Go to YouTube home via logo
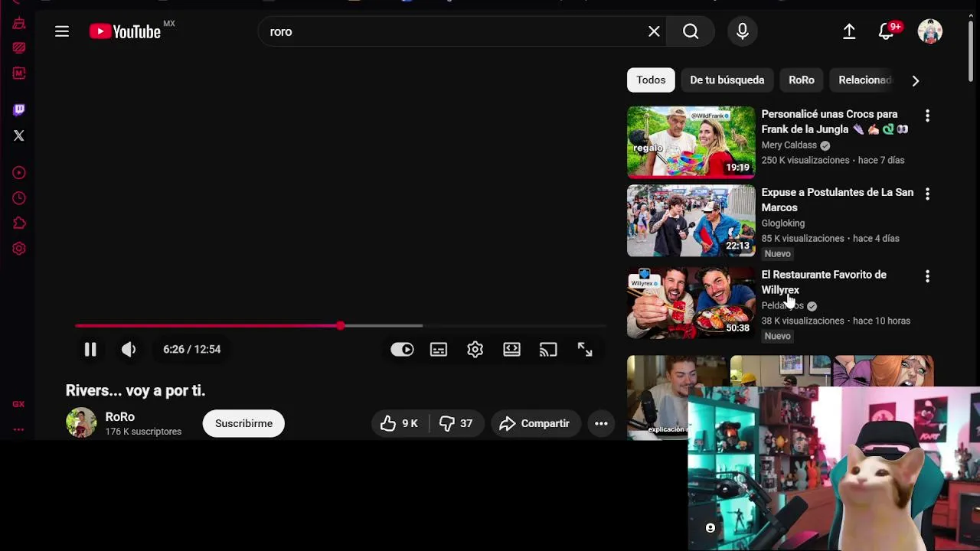 125,31
